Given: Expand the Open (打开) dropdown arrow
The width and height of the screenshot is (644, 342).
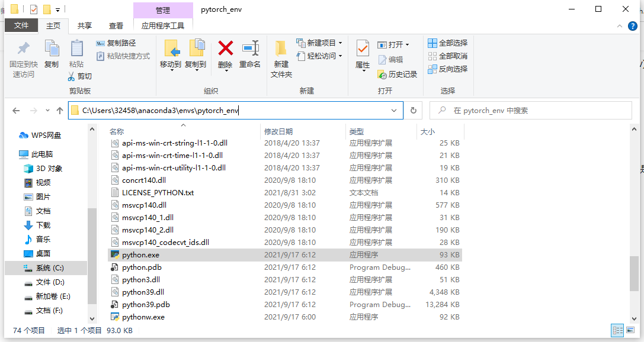Looking at the screenshot, I should (408, 45).
